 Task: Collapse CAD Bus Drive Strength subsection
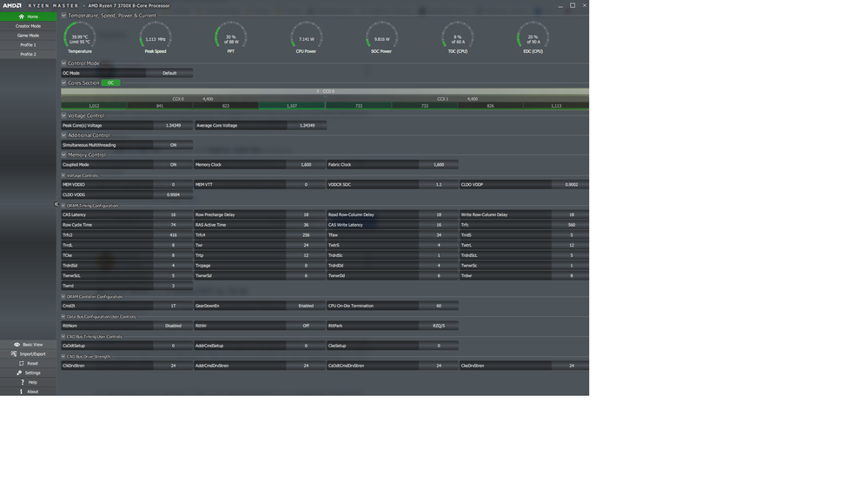pos(63,356)
